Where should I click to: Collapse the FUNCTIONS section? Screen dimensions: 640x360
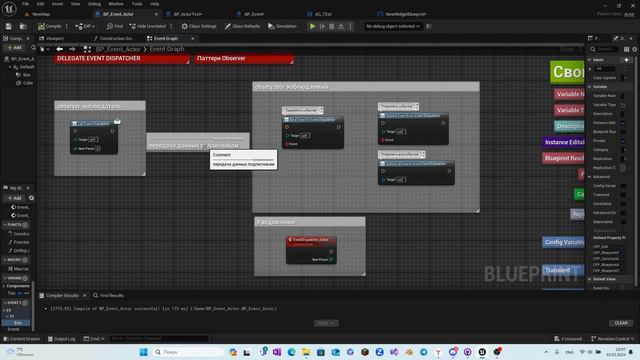[x=5, y=225]
